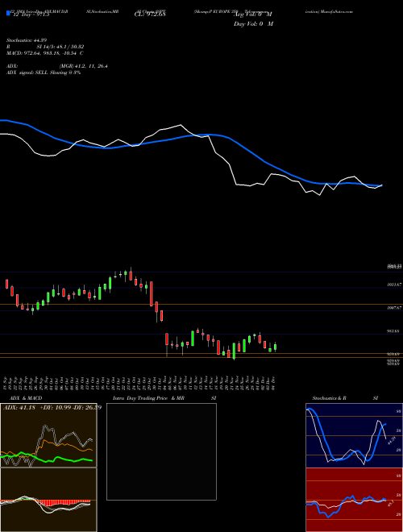Open the MACD histogram chart panel
The height and width of the screenshot is (532, 403).
click(x=48, y=500)
